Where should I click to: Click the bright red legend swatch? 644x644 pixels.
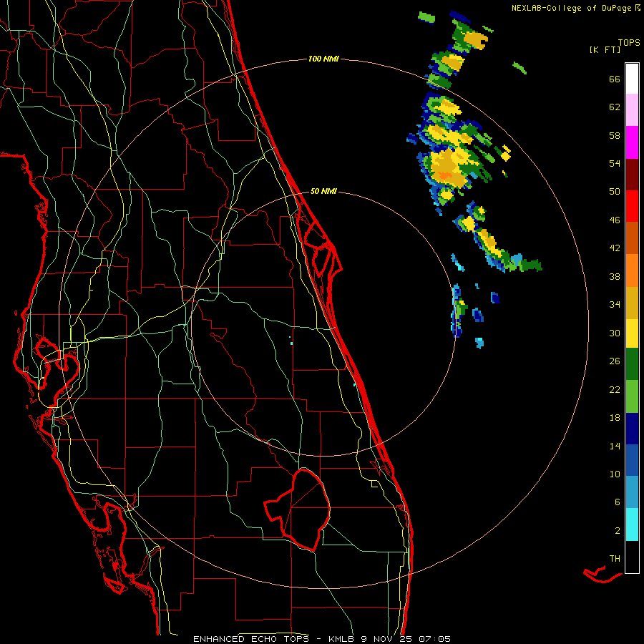pos(632,207)
